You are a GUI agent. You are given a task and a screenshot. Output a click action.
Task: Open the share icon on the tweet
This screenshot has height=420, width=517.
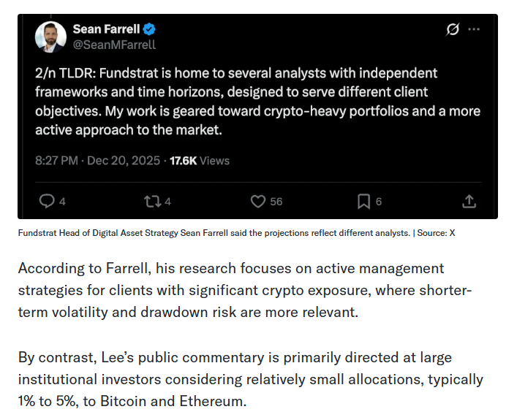tap(469, 201)
